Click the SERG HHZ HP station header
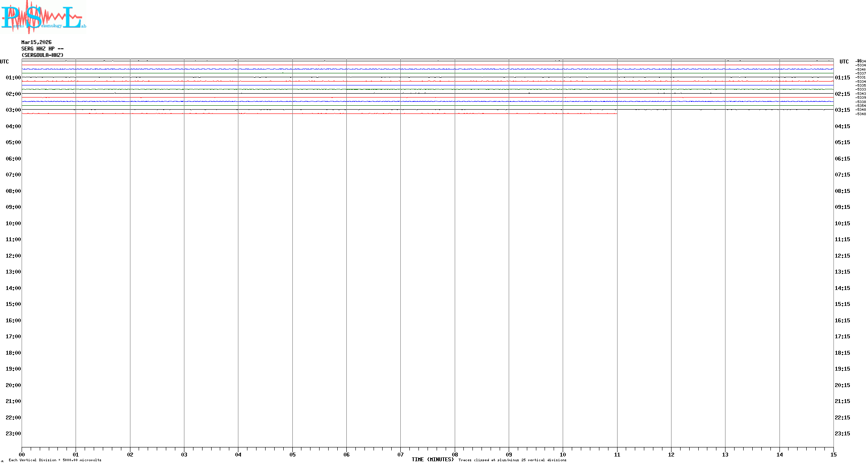This screenshot has height=466, width=868. pos(42,49)
